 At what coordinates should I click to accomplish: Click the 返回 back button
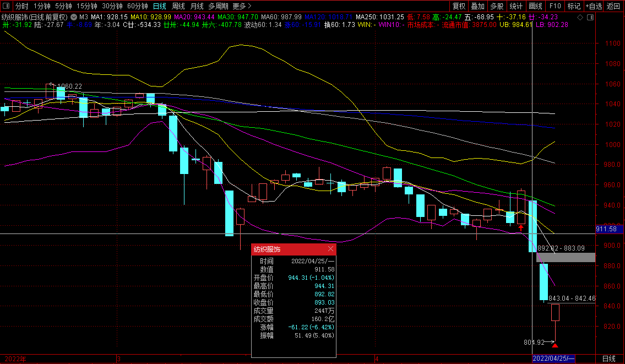click(x=613, y=6)
